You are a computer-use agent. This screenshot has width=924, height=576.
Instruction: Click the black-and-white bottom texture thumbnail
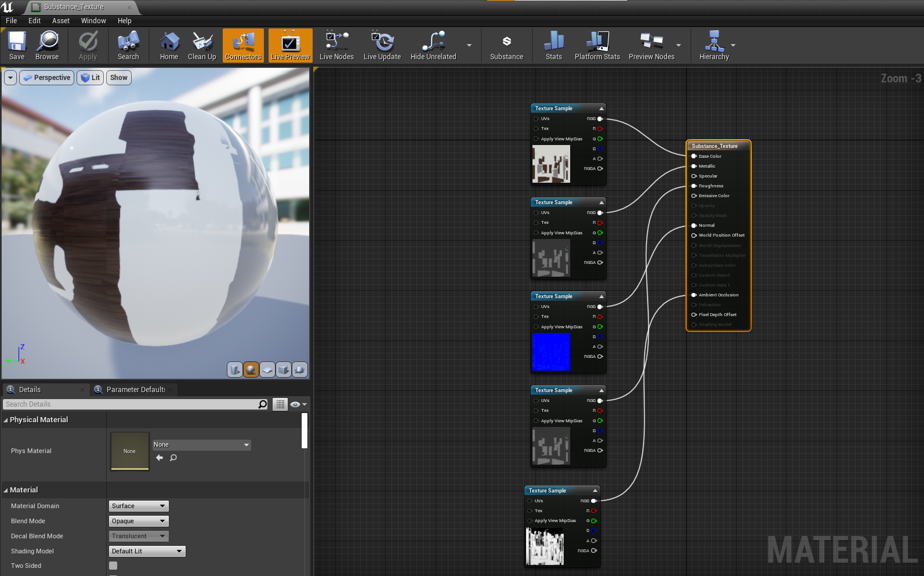pyautogui.click(x=545, y=546)
